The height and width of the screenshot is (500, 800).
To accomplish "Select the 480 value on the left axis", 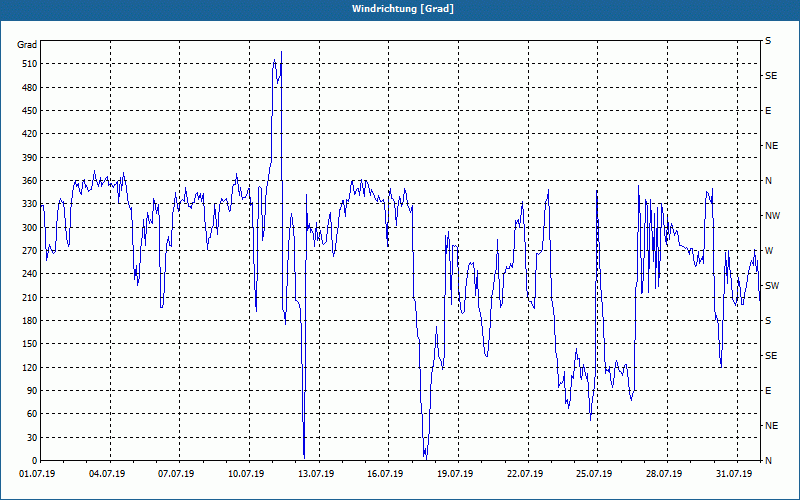I will pyautogui.click(x=30, y=87).
